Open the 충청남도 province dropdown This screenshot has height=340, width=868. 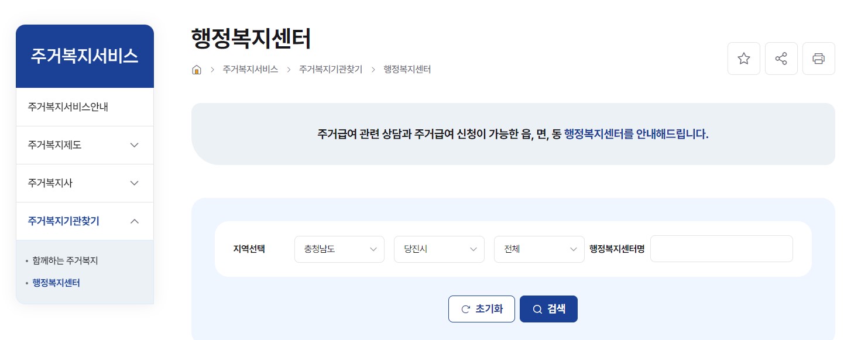[339, 249]
